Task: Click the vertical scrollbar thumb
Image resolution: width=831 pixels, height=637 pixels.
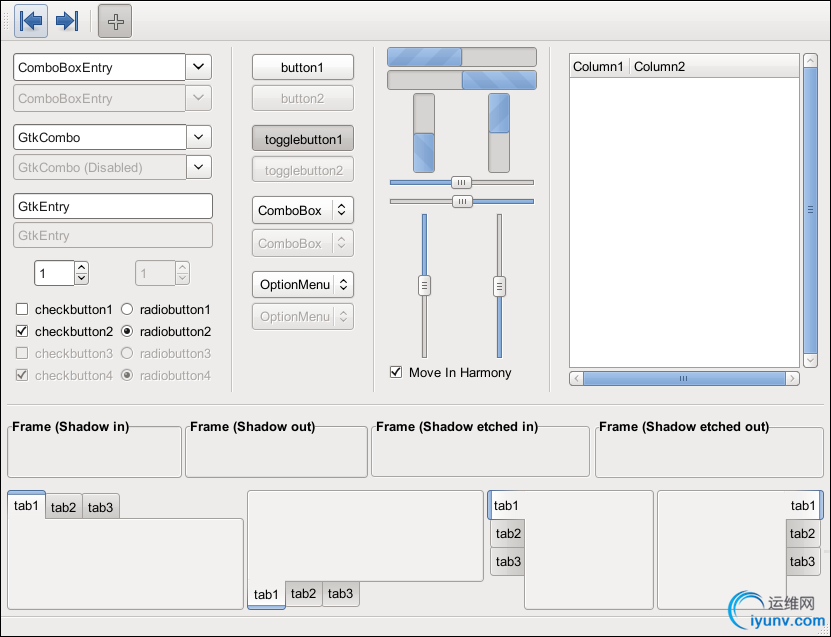Action: coord(810,210)
